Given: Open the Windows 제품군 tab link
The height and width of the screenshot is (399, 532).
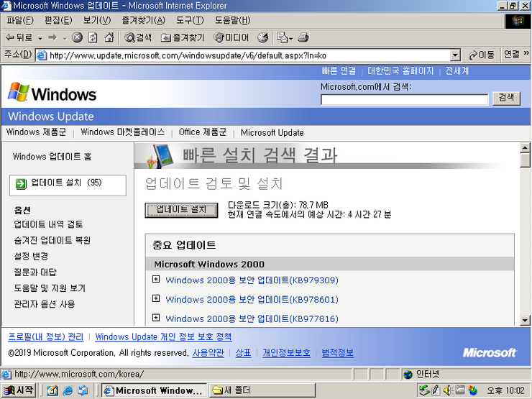Looking at the screenshot, I should tap(36, 132).
